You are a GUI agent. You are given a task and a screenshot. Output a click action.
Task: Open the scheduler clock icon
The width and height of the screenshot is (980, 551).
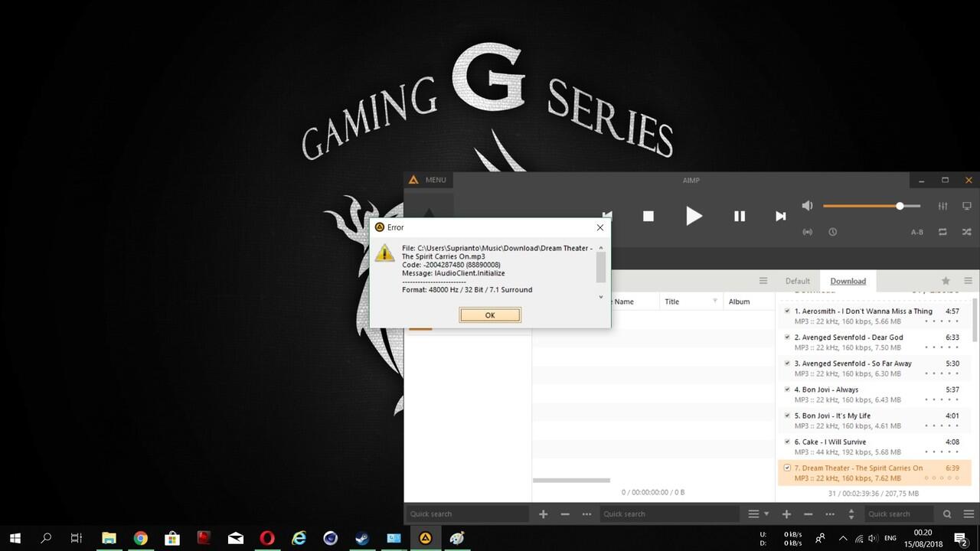(x=832, y=232)
